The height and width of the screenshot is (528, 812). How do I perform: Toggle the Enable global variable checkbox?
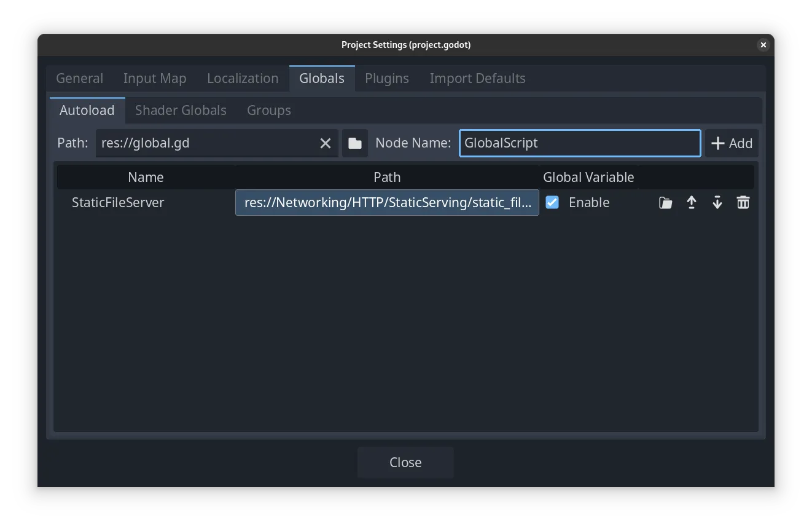coord(552,203)
